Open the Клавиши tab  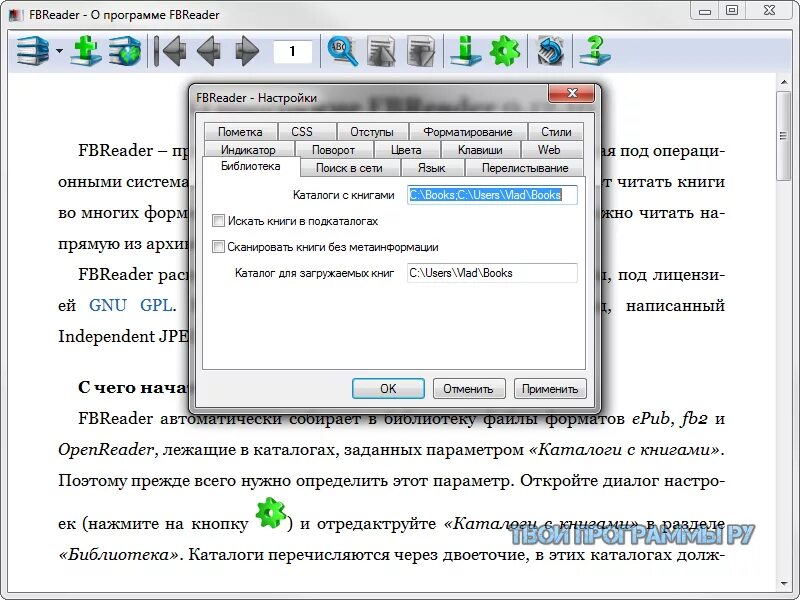[480, 149]
